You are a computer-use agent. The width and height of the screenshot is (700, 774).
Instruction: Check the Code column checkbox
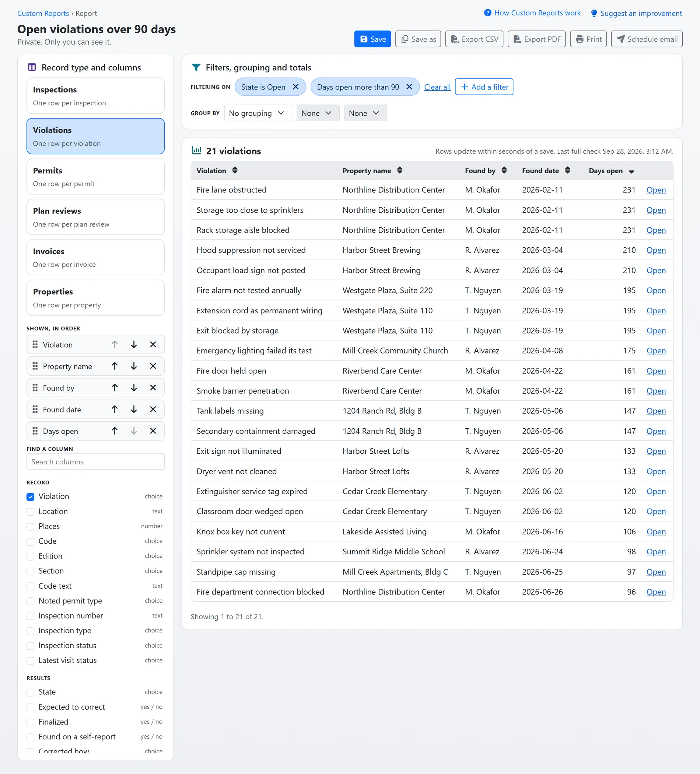click(x=30, y=541)
